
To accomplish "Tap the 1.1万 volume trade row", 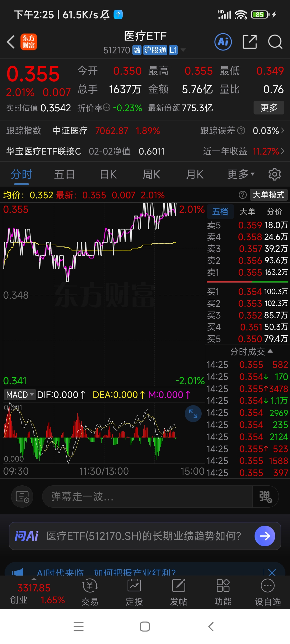I will click(x=247, y=401).
